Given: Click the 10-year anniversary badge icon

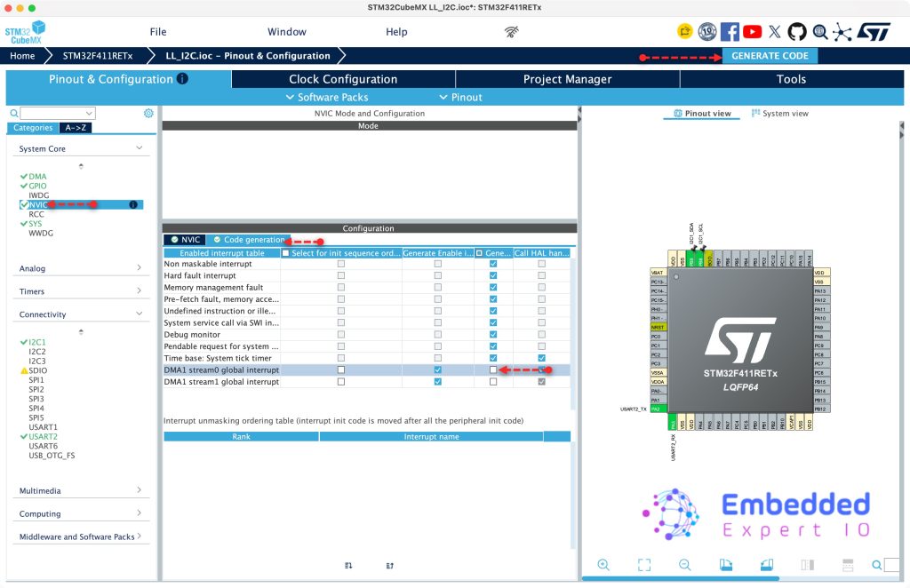Looking at the screenshot, I should 706,31.
